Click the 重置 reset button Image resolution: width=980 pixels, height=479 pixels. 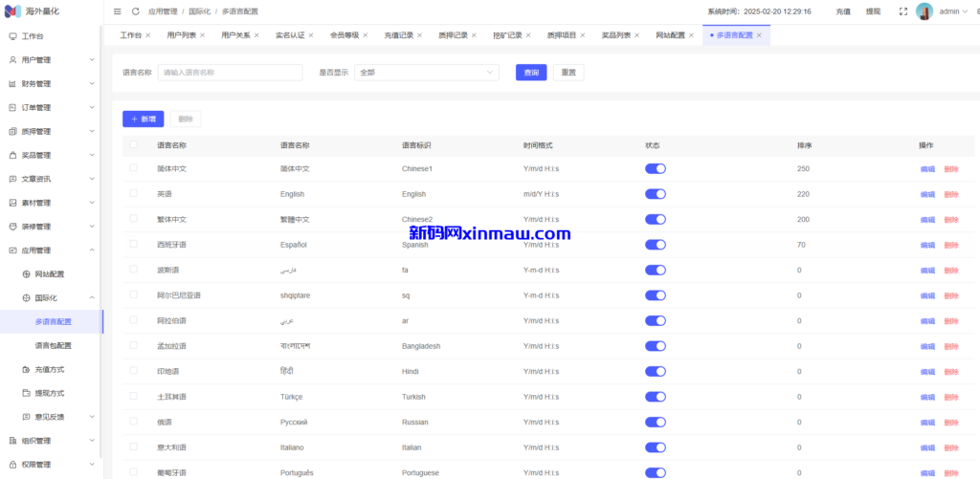[568, 73]
